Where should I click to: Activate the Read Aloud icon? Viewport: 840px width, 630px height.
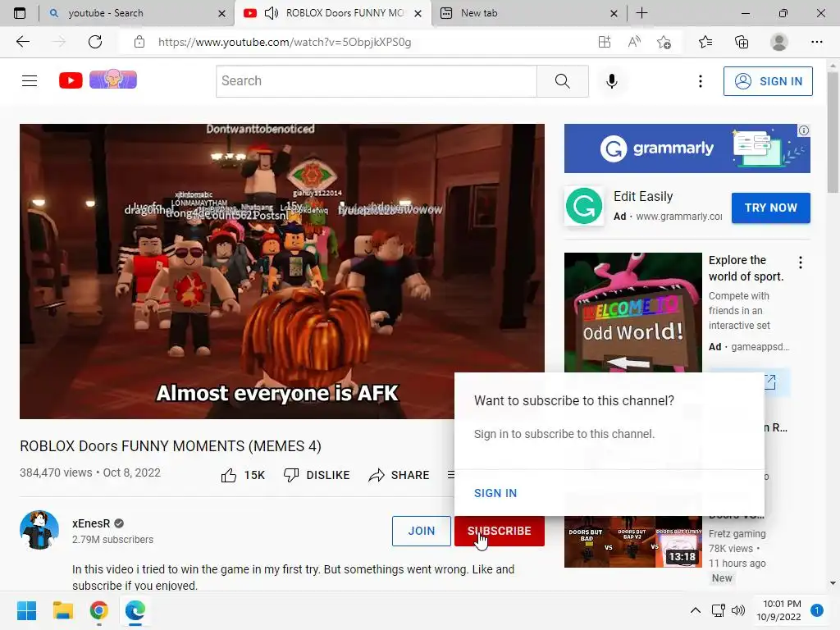[x=634, y=42]
